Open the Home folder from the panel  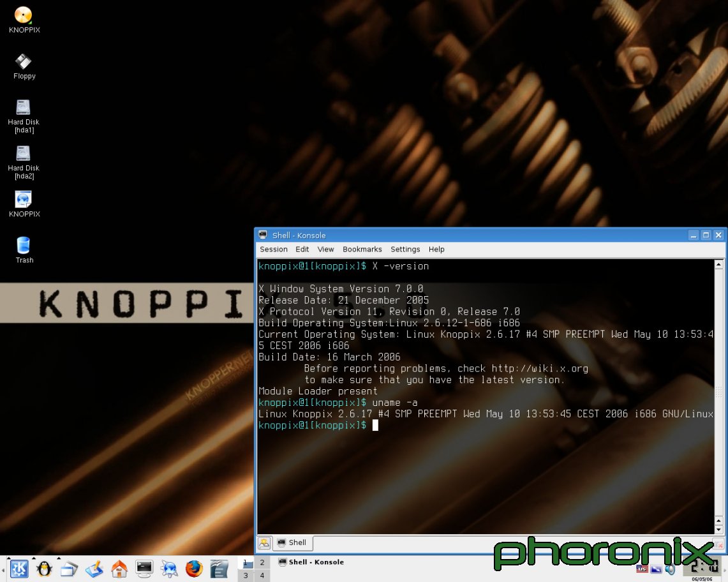tap(119, 568)
